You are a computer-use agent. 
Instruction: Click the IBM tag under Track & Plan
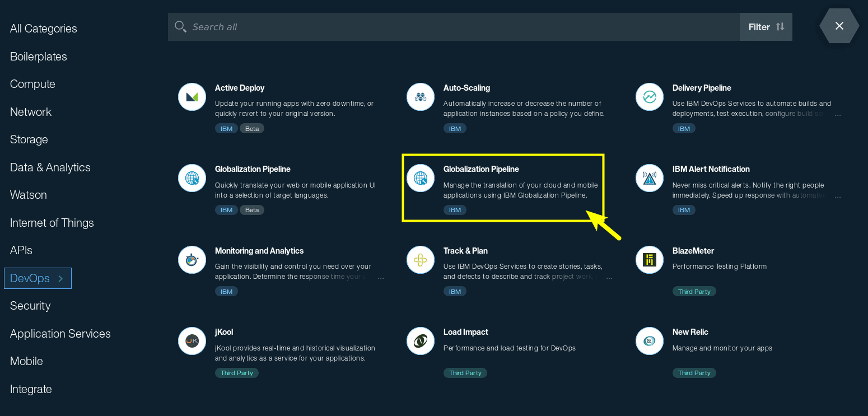(455, 292)
